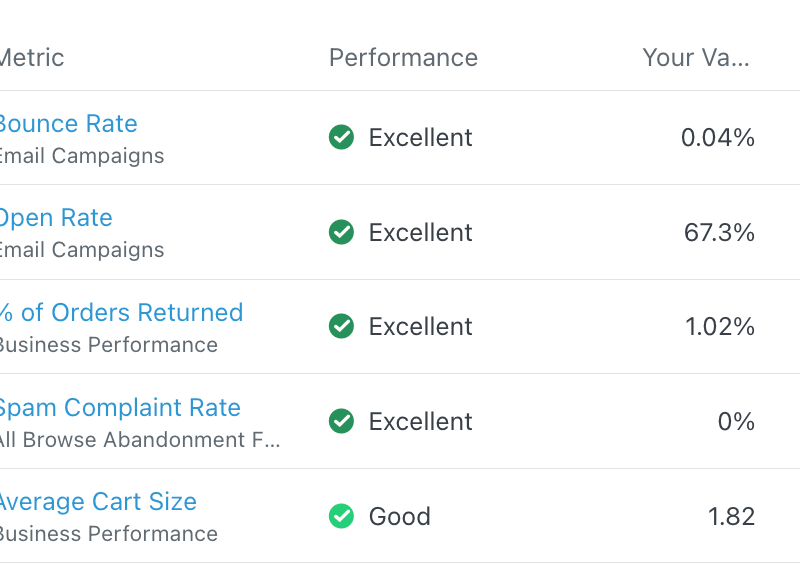Click the 0% spam complaint value
This screenshot has width=800, height=568.
[736, 422]
